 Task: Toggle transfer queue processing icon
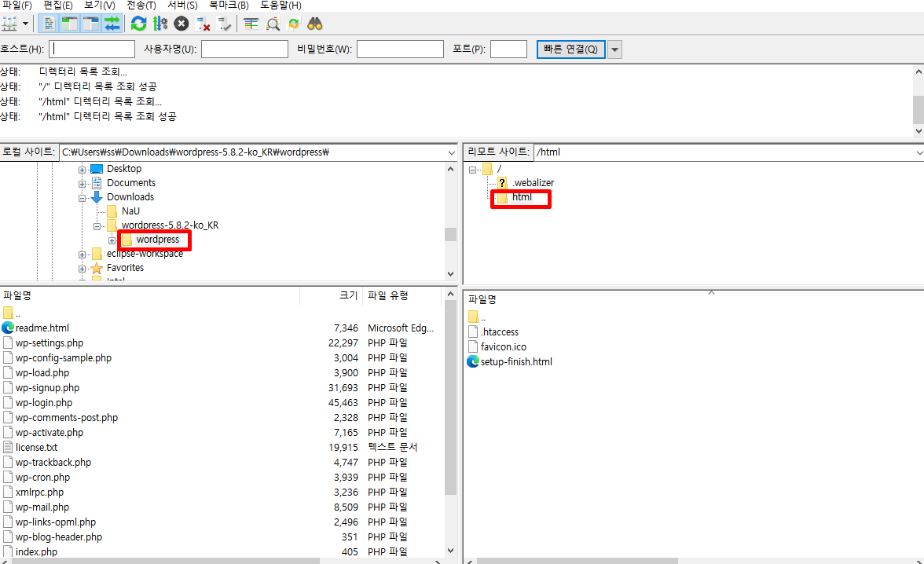tap(160, 24)
